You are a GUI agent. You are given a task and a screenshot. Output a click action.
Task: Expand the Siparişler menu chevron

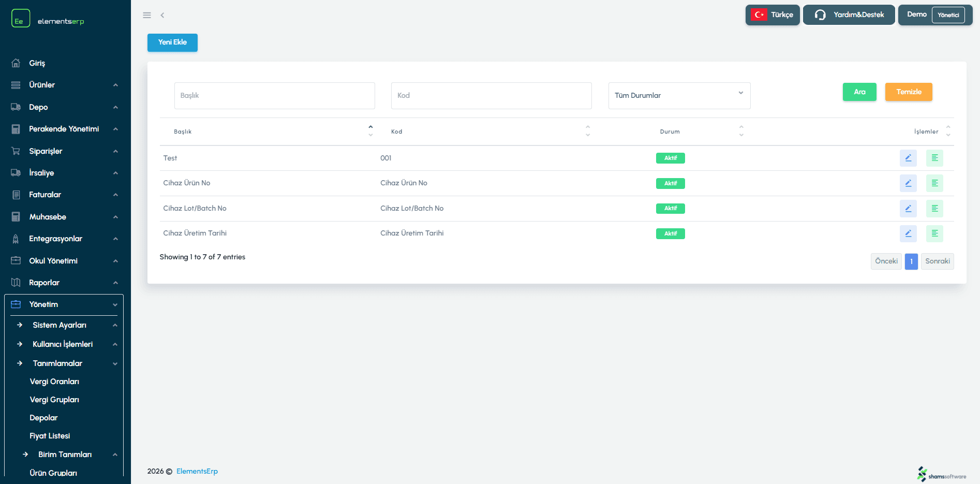115,151
